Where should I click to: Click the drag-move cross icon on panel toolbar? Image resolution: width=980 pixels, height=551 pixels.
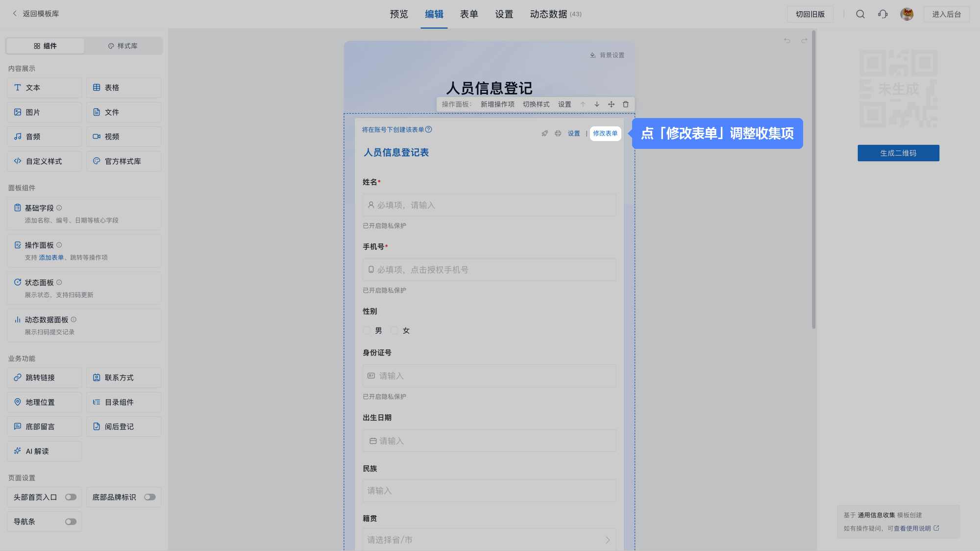pyautogui.click(x=611, y=104)
